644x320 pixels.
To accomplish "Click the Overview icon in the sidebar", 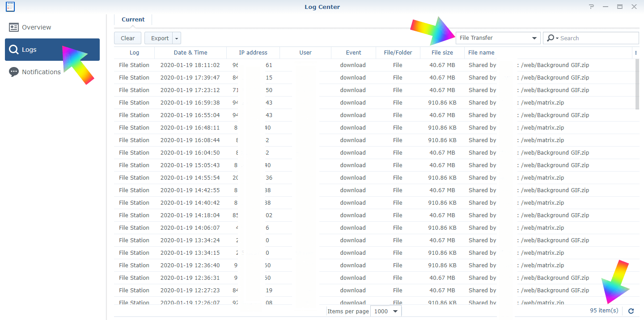I will (14, 27).
